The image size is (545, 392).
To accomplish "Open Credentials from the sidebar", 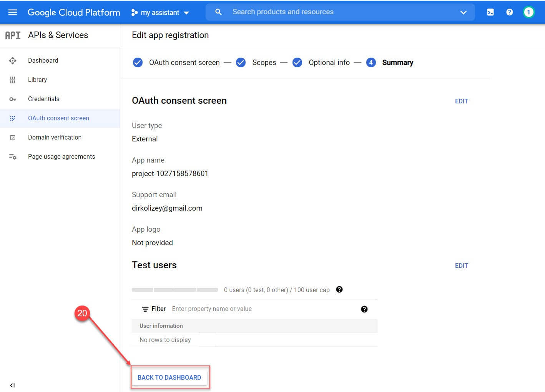I will 44,99.
